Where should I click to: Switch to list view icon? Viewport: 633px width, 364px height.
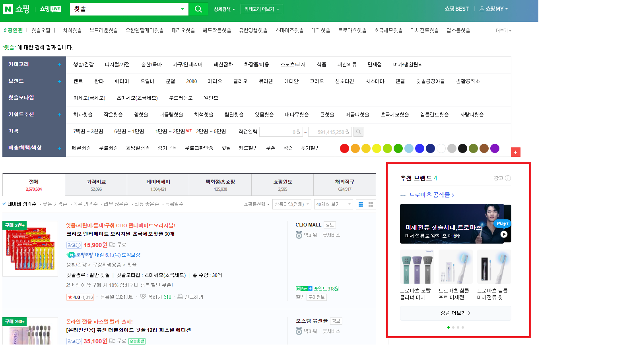[x=361, y=204]
